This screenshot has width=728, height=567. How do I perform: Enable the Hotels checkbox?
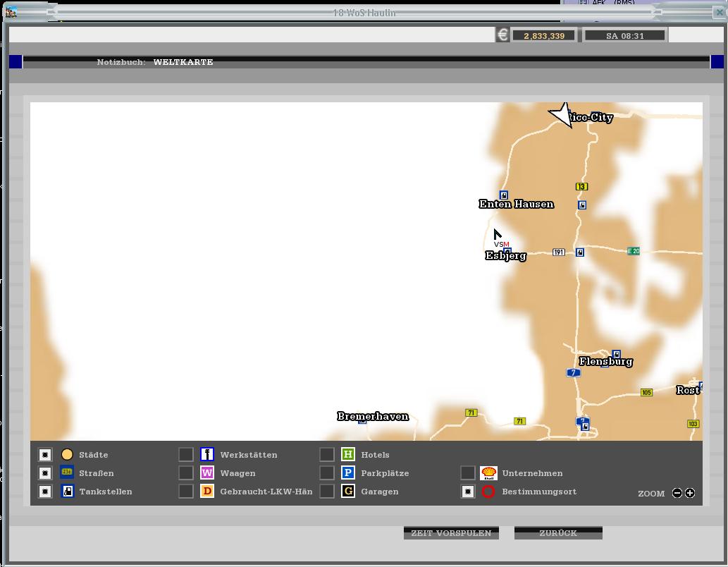[327, 455]
